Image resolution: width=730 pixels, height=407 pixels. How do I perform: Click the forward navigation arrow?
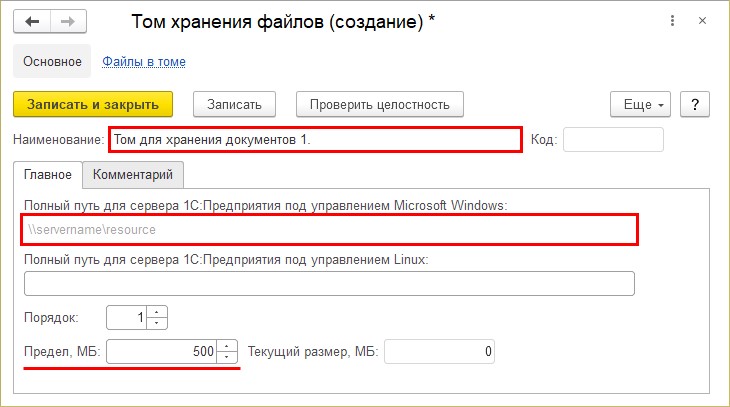coord(68,21)
